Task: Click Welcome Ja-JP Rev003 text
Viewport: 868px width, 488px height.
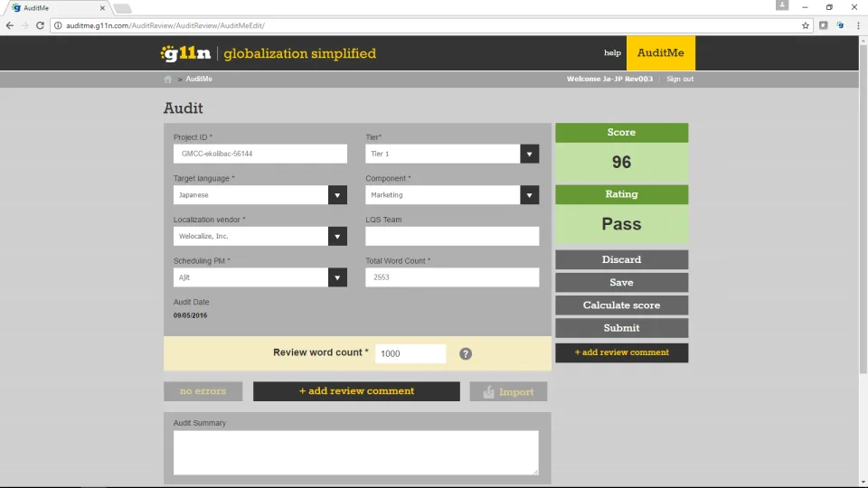Action: (x=609, y=80)
